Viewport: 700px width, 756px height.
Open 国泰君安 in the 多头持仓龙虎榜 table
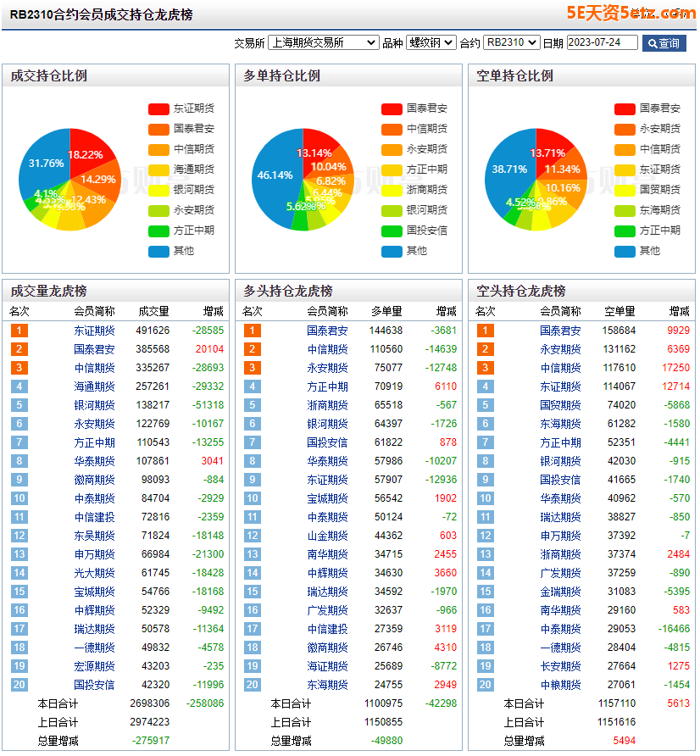tap(327, 331)
